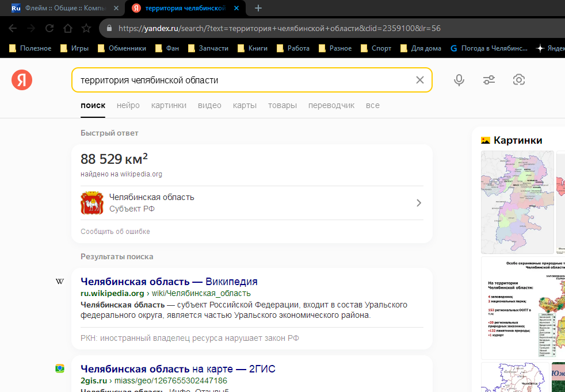Open protected natural territories infographic thumbnail
The width and height of the screenshot is (565, 392).
[523, 308]
